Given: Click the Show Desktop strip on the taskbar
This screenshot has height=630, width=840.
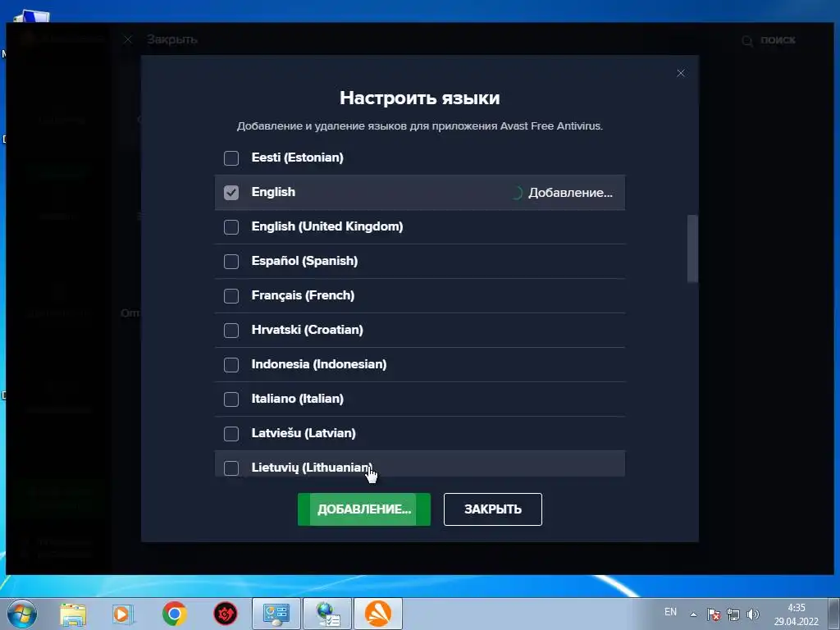Looking at the screenshot, I should [x=834, y=614].
